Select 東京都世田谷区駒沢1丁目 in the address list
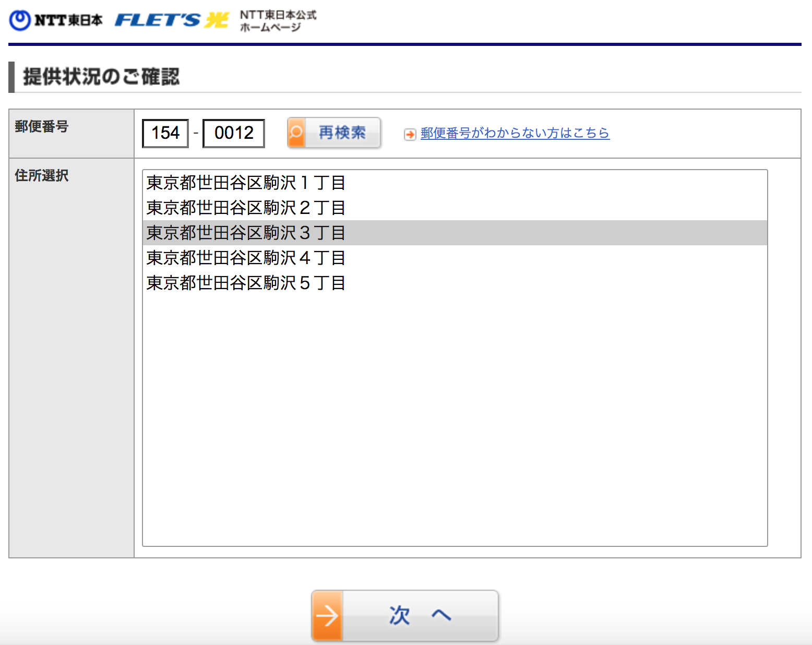This screenshot has height=645, width=812. coord(246,183)
